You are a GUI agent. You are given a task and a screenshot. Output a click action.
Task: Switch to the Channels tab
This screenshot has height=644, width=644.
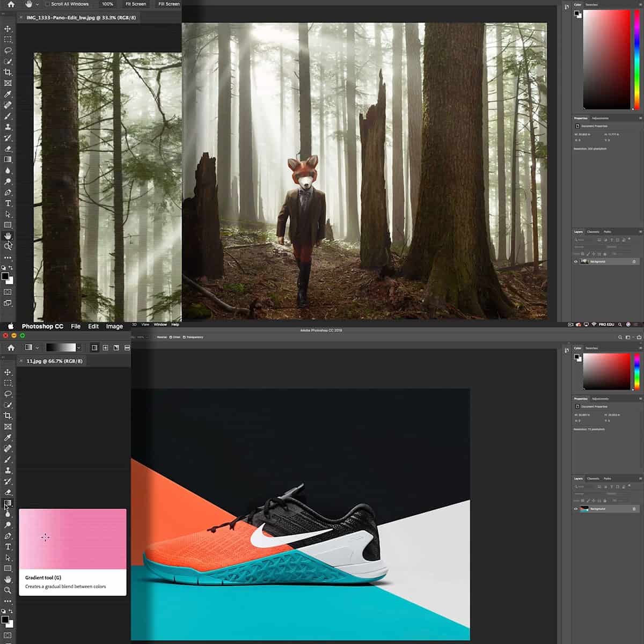tap(592, 479)
